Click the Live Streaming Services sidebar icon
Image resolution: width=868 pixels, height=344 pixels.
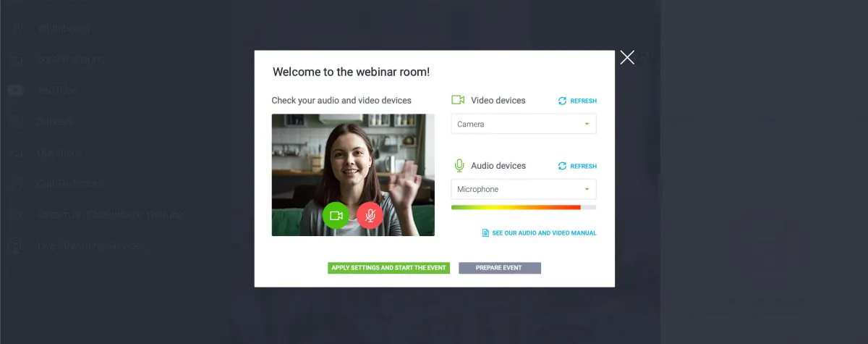coord(16,246)
